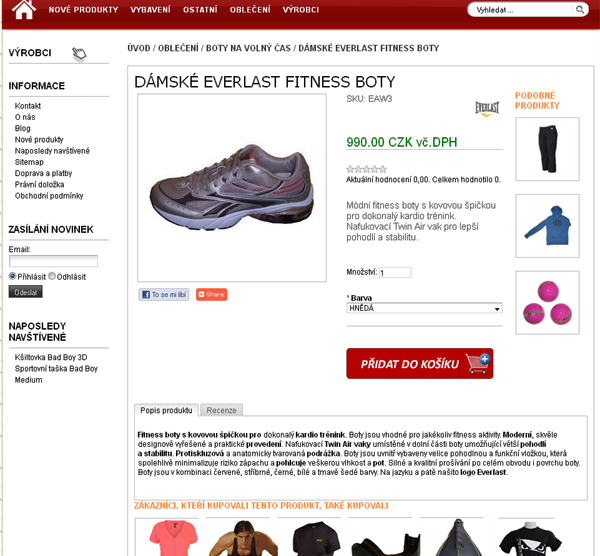This screenshot has height=556, width=600.
Task: Select the Odhlásit radio button
Action: [52, 276]
